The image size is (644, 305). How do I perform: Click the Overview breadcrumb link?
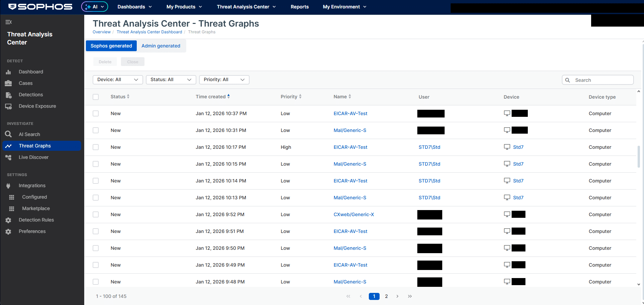[x=101, y=32]
